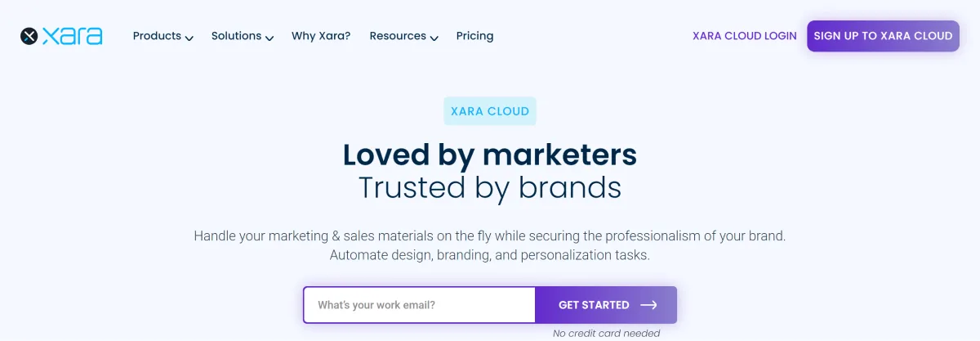Image resolution: width=980 pixels, height=341 pixels.
Task: Expand the Products dropdown chevron
Action: point(189,38)
